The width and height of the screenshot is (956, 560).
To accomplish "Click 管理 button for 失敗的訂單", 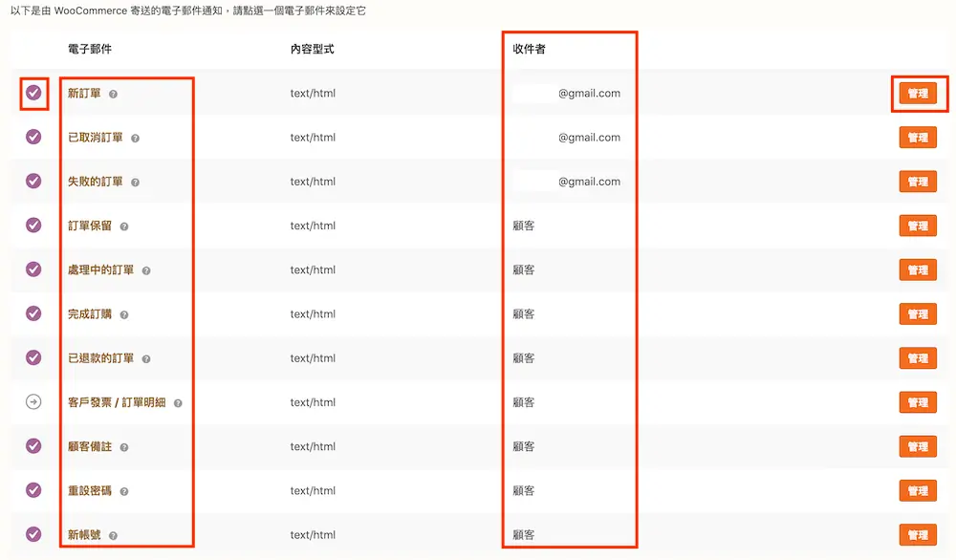I will (x=918, y=182).
